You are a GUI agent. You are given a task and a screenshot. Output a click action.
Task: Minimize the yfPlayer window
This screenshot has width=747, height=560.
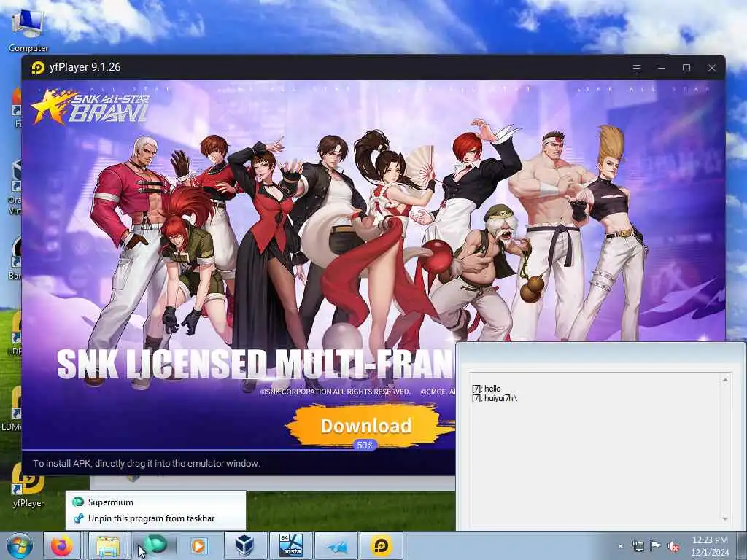pyautogui.click(x=662, y=68)
